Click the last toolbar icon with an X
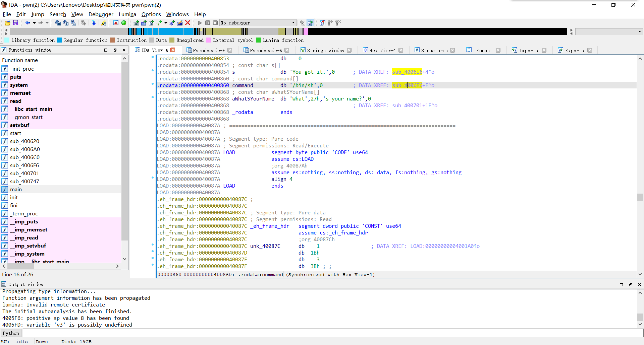The height and width of the screenshot is (345, 644). [x=338, y=23]
